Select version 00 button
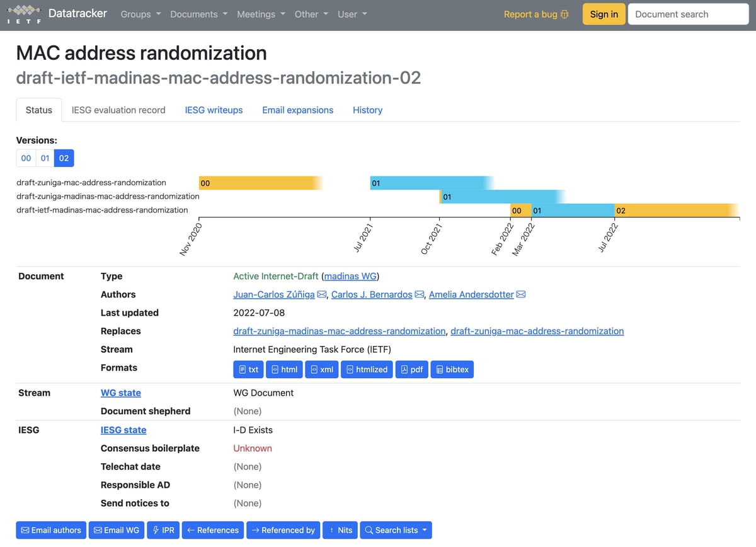This screenshot has height=547, width=756. (26, 158)
